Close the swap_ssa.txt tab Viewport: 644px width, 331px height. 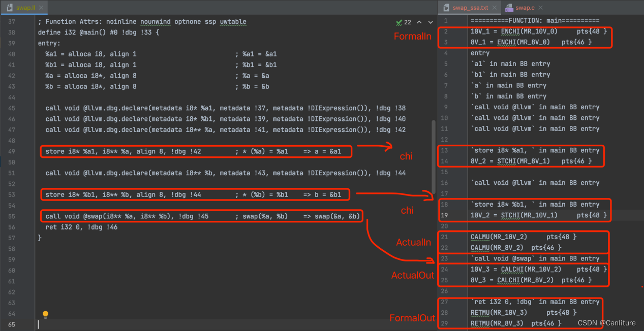[x=495, y=8]
